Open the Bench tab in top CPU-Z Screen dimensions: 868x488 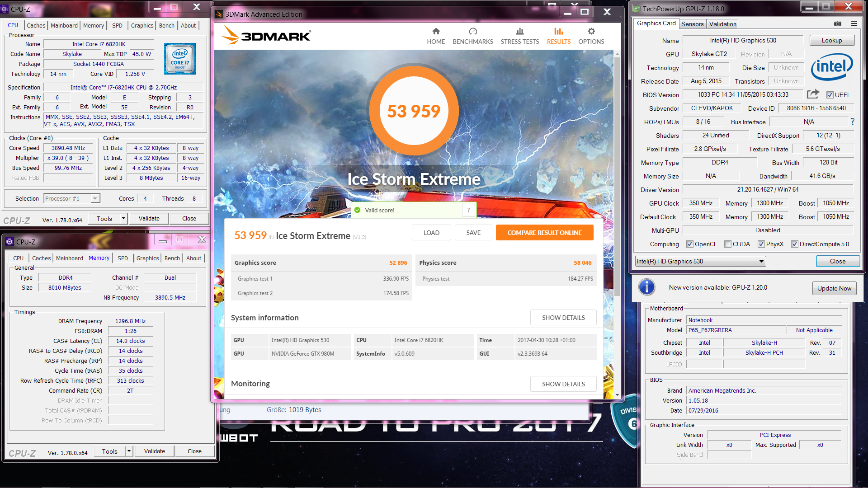tap(167, 25)
